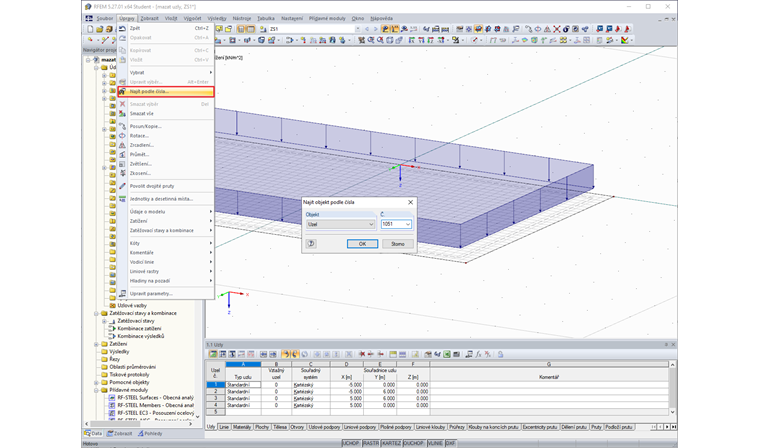Click OK in the find object dialog

coord(363,244)
